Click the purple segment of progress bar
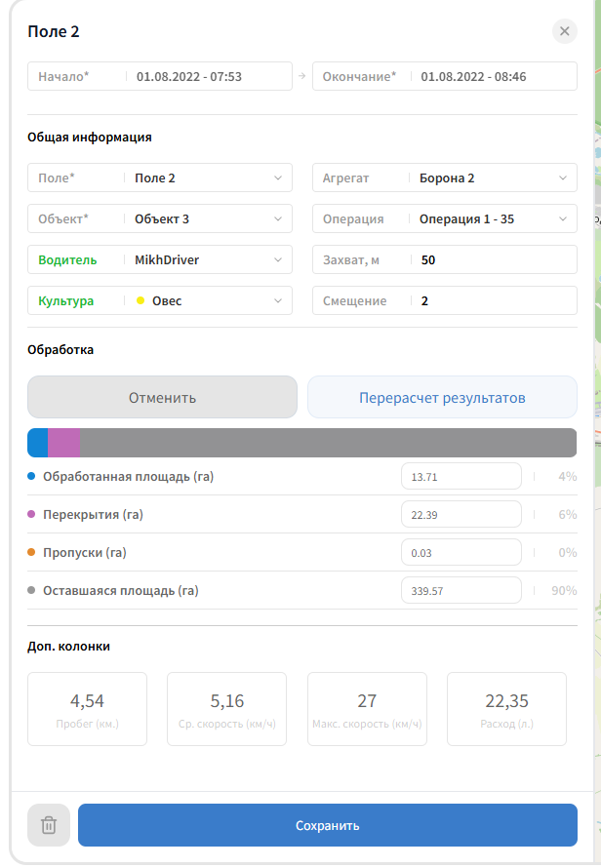601x868 pixels. (x=64, y=443)
